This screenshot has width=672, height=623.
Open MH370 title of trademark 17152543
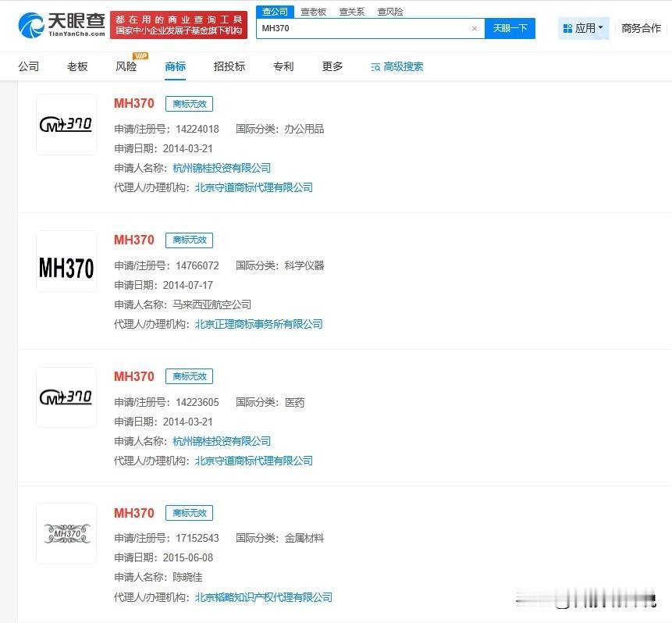point(134,513)
